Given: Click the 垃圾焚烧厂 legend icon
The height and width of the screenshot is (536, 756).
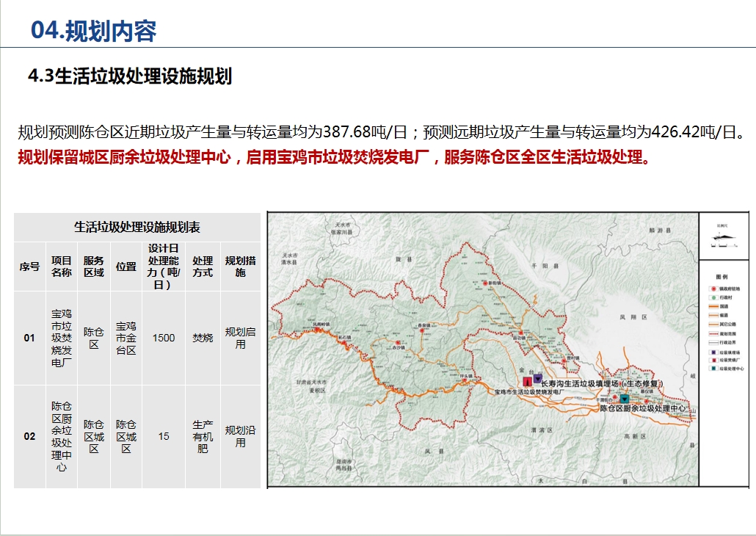Looking at the screenshot, I should 713,360.
